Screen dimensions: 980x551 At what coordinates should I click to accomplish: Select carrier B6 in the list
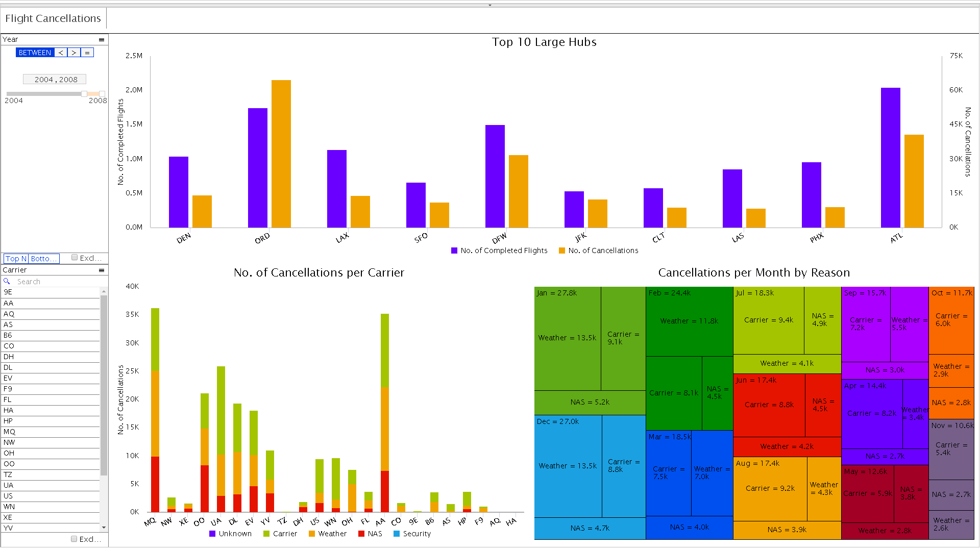coord(50,335)
